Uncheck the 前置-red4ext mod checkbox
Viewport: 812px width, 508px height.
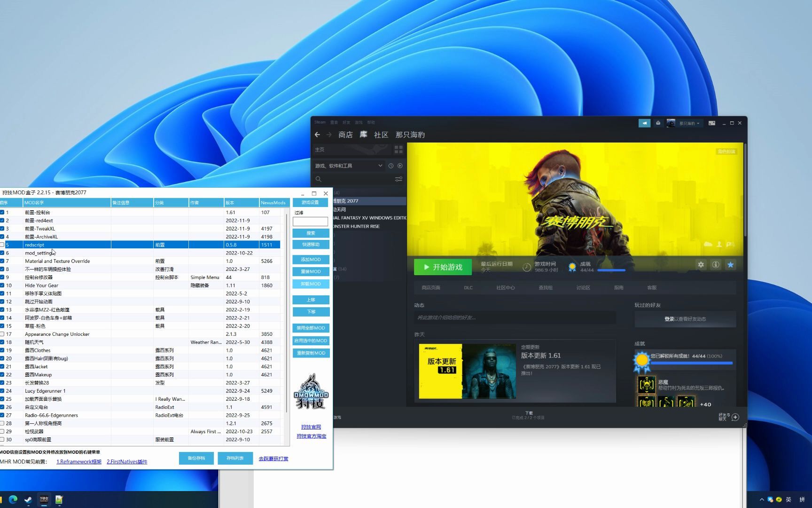point(2,220)
